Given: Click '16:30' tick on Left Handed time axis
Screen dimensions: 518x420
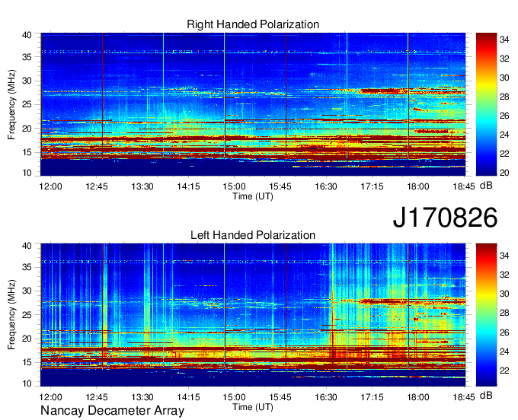Looking at the screenshot, I should pyautogui.click(x=326, y=397).
